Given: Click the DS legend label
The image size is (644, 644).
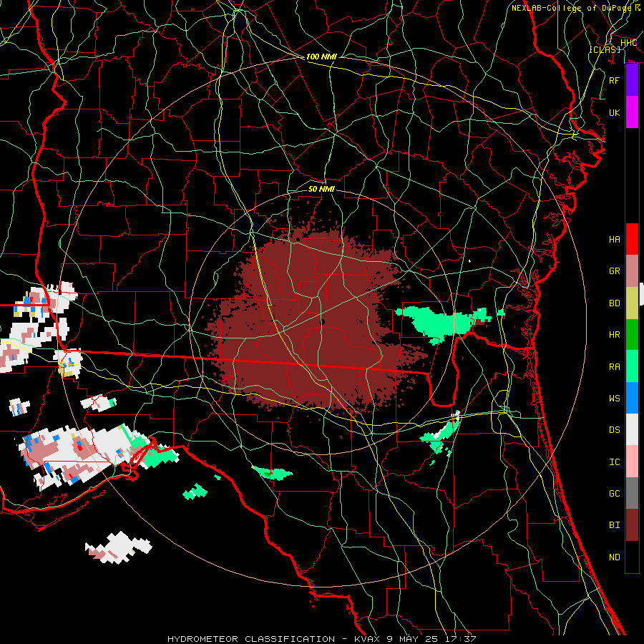Looking at the screenshot, I should pos(615,430).
